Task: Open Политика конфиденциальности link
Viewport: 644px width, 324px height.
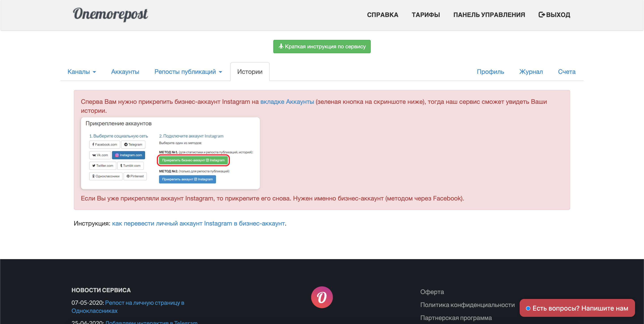Action: [x=468, y=305]
